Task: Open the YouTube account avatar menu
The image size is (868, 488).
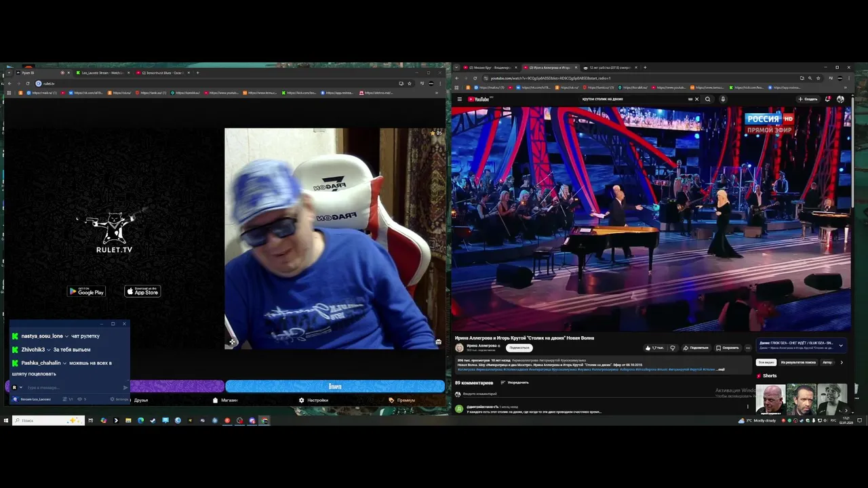Action: [x=840, y=99]
